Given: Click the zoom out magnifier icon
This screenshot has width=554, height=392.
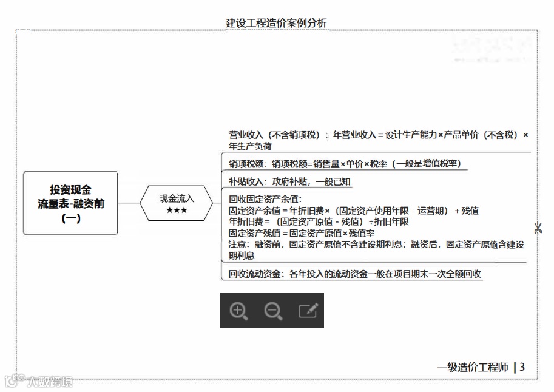Looking at the screenshot, I should [x=273, y=311].
